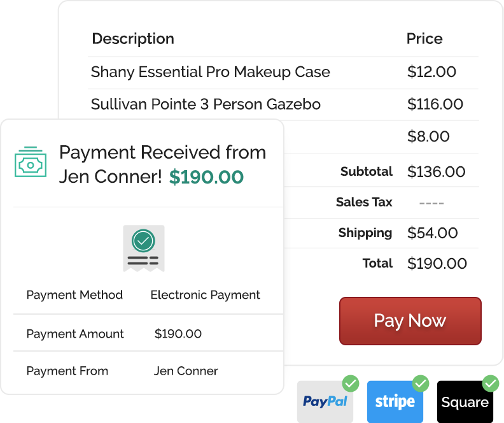Click the green $190.00 amount heading
Screen dimensions: 504x423
(206, 177)
